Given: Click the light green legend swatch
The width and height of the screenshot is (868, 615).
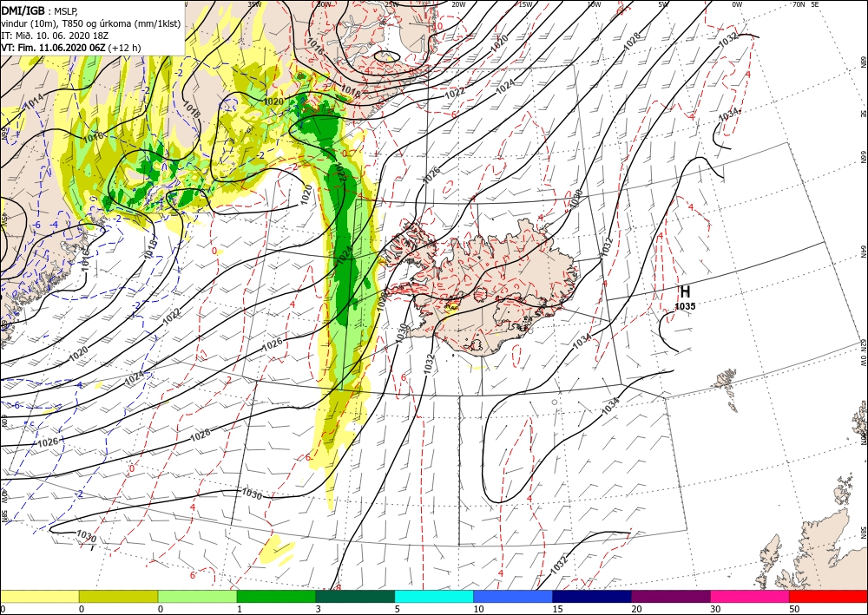Looking at the screenshot, I should 197,596.
